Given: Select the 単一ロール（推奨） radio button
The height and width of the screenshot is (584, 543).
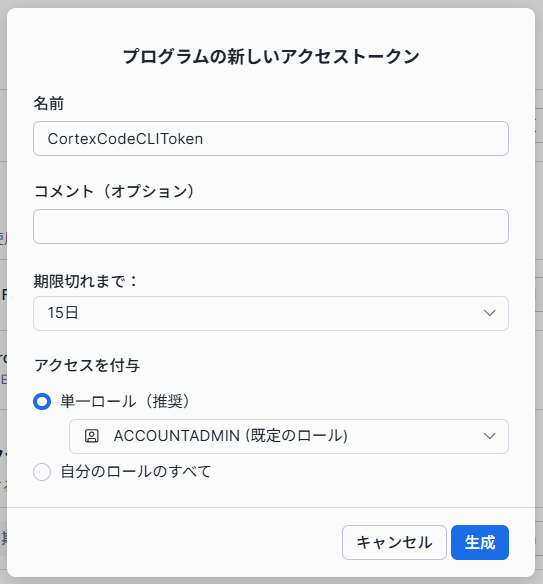Looking at the screenshot, I should click(42, 402).
